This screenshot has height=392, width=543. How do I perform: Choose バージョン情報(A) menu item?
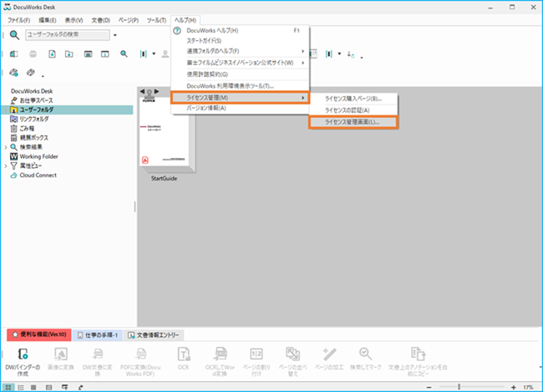(x=240, y=108)
